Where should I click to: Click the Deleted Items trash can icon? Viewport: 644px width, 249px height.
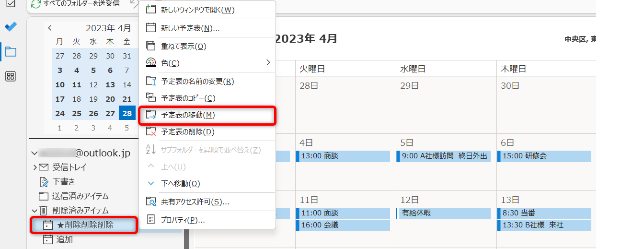pos(44,210)
